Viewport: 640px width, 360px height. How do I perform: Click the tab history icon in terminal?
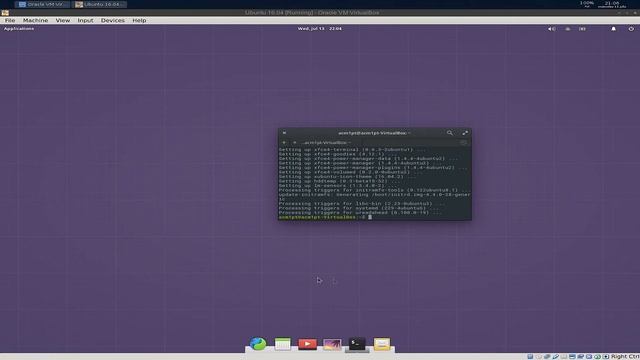pos(463,142)
